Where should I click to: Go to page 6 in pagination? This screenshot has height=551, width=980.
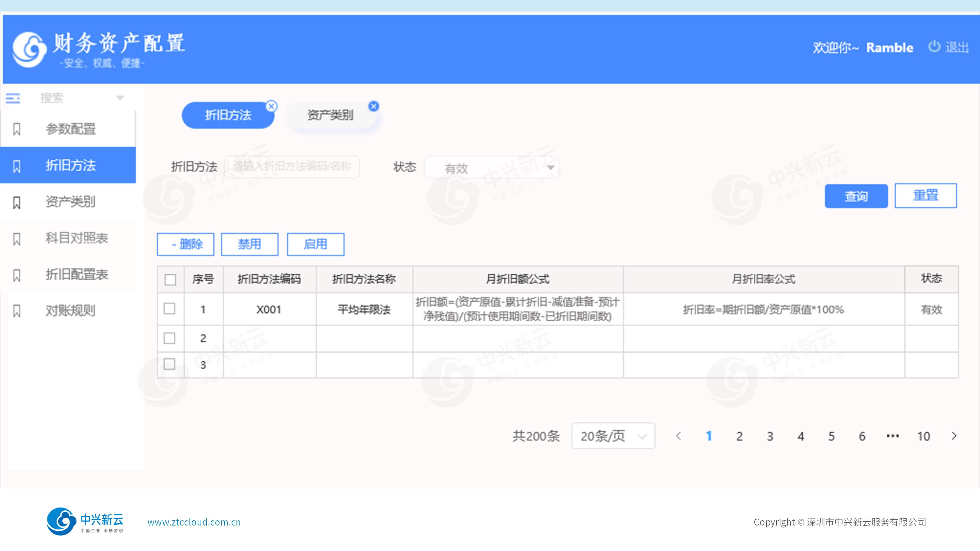(862, 436)
